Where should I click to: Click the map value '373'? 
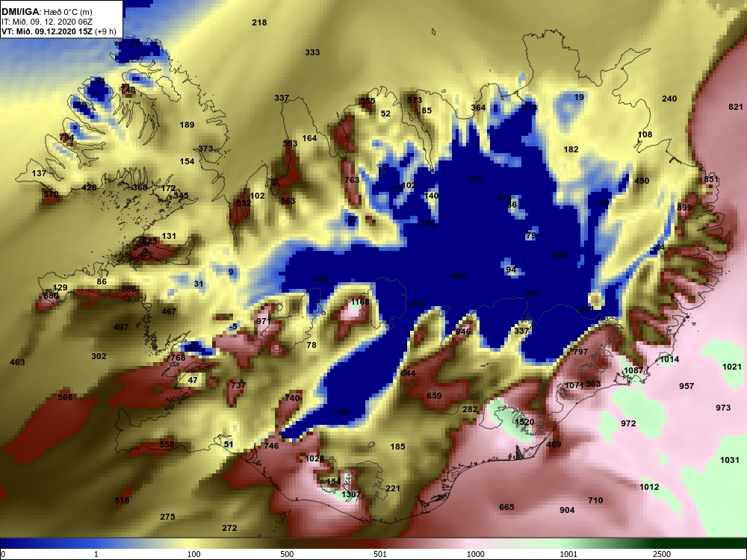(x=205, y=149)
